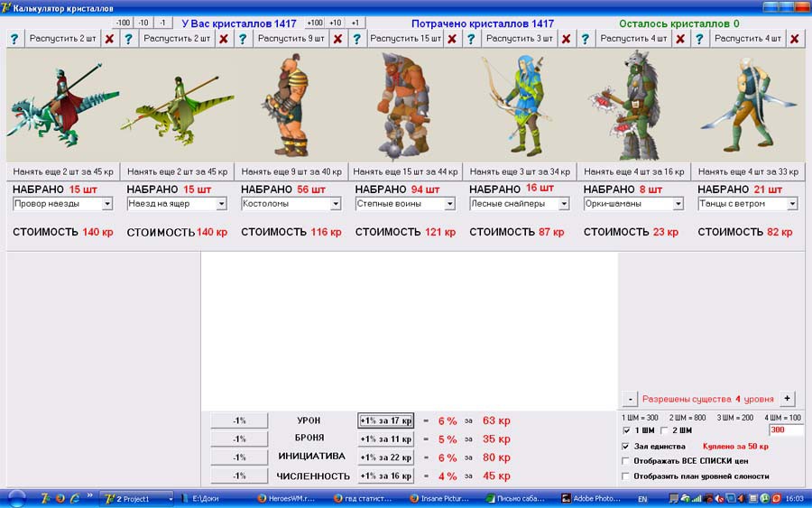The image size is (812, 508).
Task: Remove the Орки-шаманы unit with red X
Action: [x=680, y=39]
